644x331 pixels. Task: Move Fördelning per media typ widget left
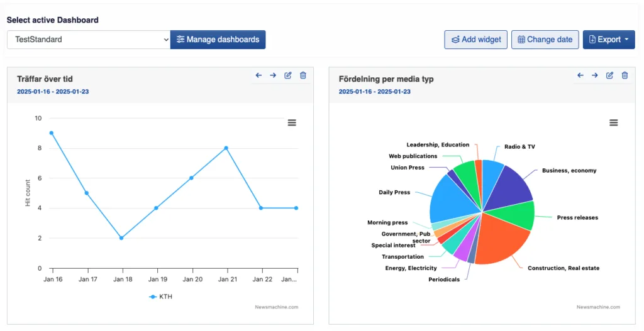pos(580,75)
